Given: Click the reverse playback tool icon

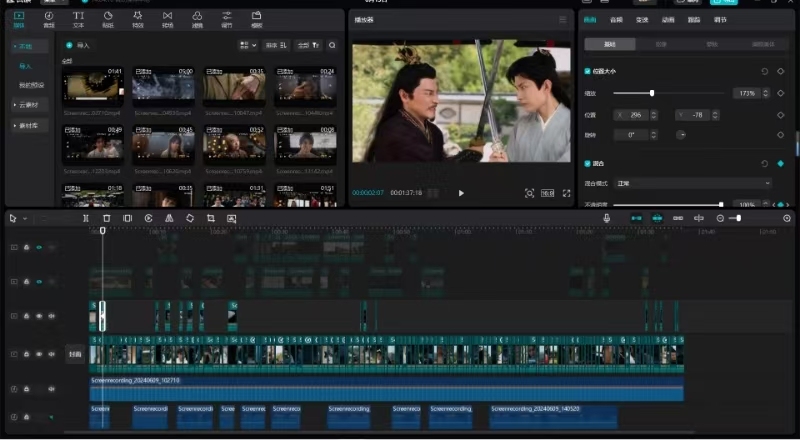Looking at the screenshot, I should pos(148,218).
